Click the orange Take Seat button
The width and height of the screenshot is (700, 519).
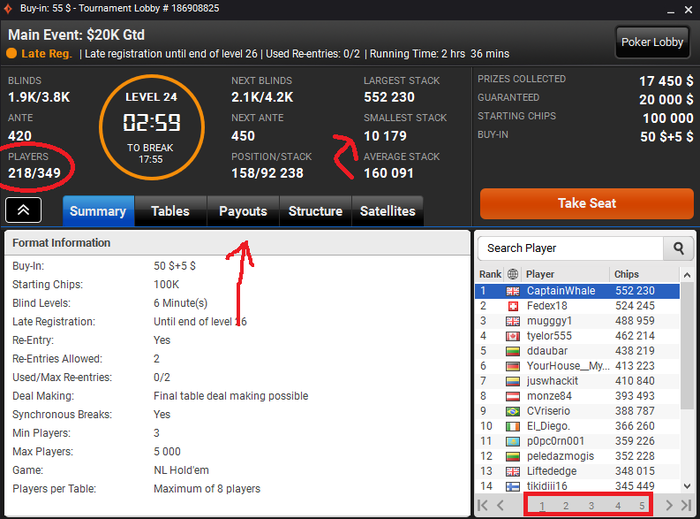pyautogui.click(x=587, y=203)
